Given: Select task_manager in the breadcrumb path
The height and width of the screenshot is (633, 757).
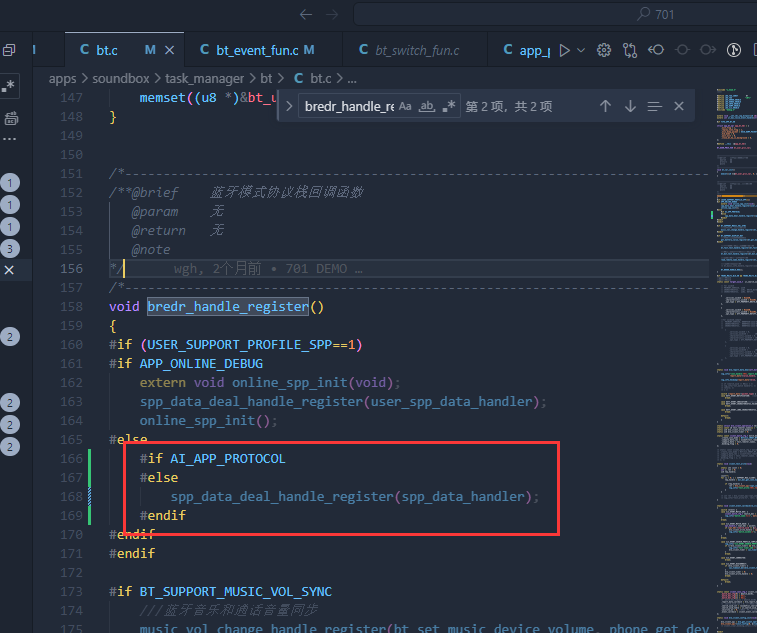Looking at the screenshot, I should pos(205,79).
